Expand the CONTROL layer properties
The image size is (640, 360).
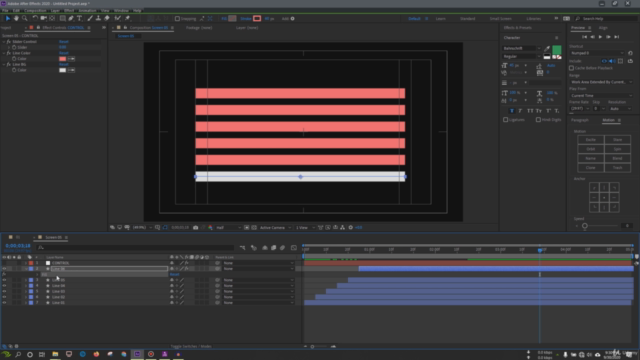[x=26, y=263]
